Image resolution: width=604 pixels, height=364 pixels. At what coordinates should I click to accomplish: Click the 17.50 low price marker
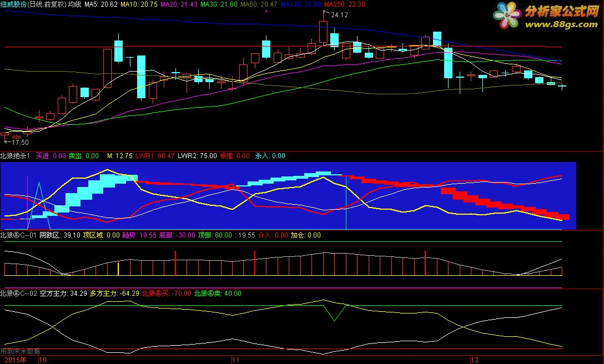tap(20, 143)
